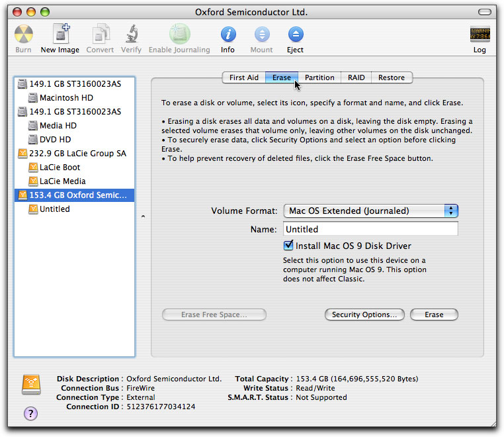Select first 149.1 GB ST3160023AS disk
This screenshot has width=504, height=437.
(75, 84)
